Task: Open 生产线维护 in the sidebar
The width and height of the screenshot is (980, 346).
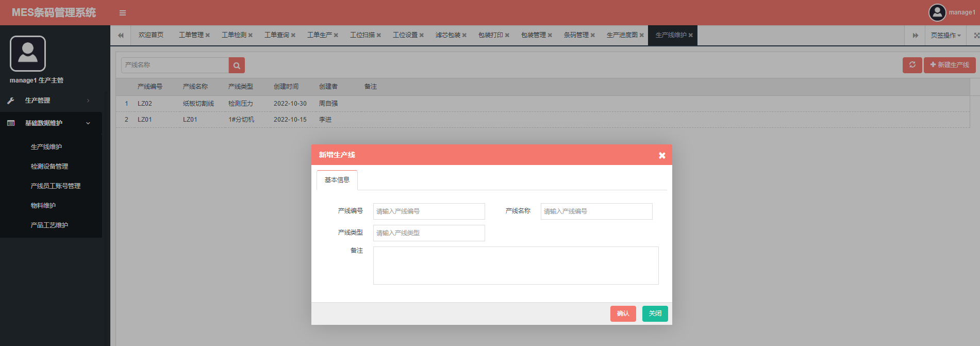Action: pyautogui.click(x=46, y=147)
